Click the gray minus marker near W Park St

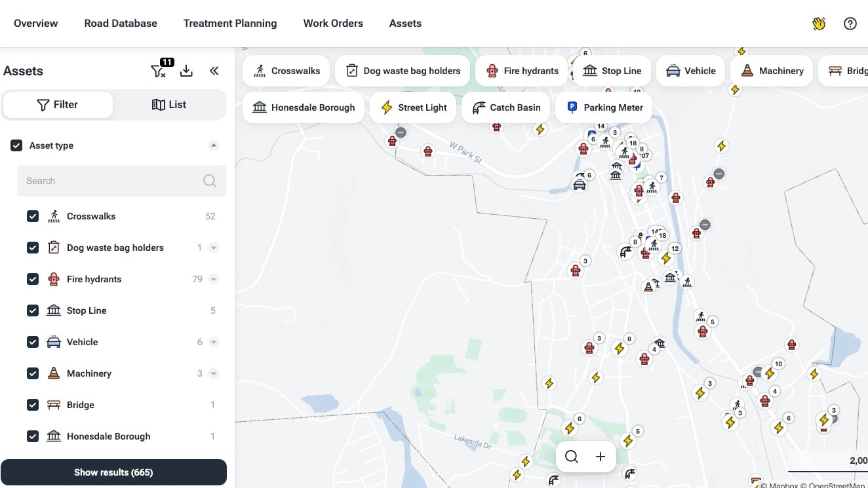coord(401,132)
